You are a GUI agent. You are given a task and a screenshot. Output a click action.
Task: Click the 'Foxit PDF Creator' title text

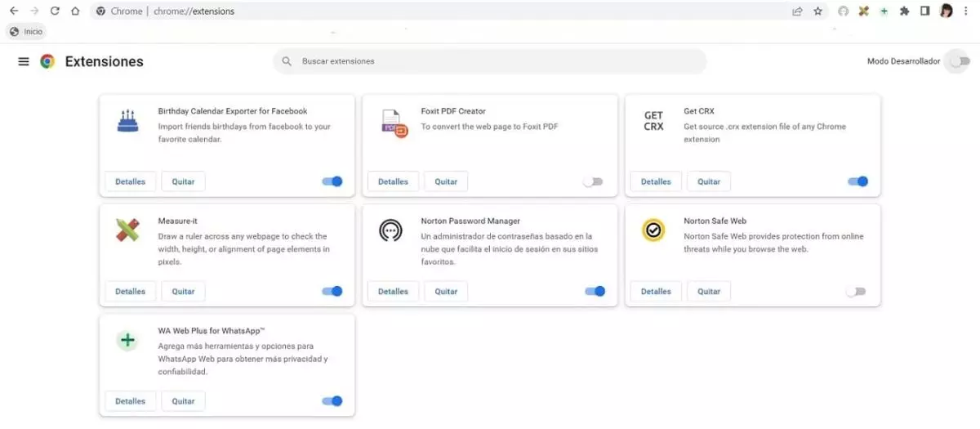pos(453,111)
